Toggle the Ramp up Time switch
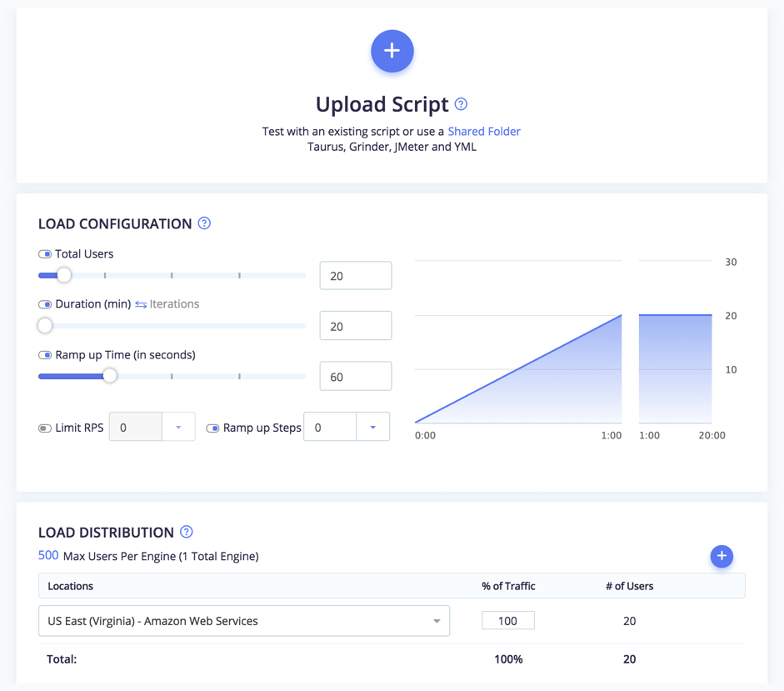784x691 pixels. [x=45, y=355]
